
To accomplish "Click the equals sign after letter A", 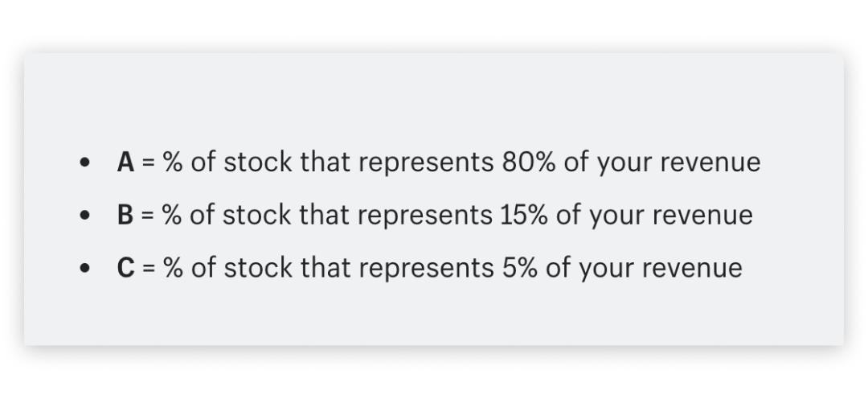I will click(149, 163).
